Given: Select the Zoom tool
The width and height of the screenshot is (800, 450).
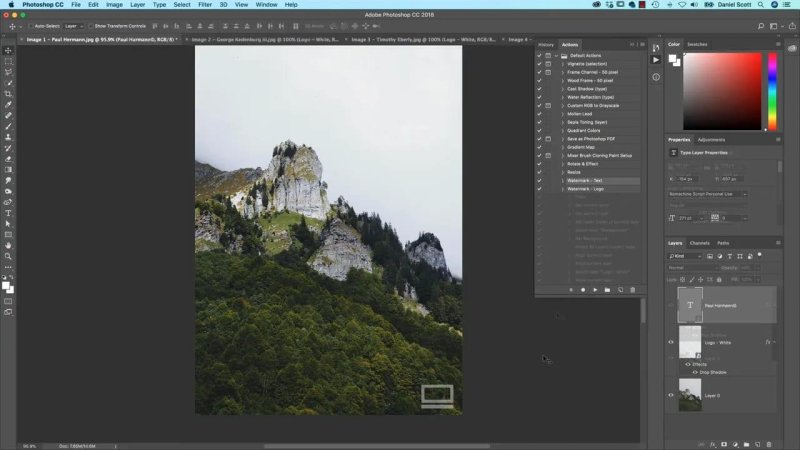Looking at the screenshot, I should 8,256.
